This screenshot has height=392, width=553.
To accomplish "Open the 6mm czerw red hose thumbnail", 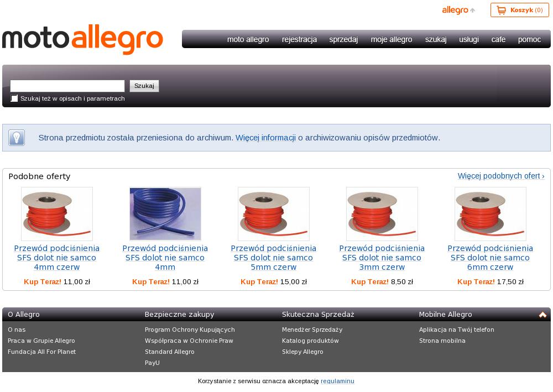I will 490,214.
